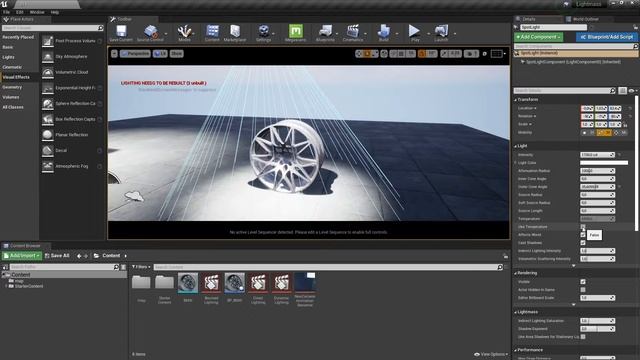Open the Marketplace toolbar icon
The image size is (640, 360).
(x=235, y=32)
